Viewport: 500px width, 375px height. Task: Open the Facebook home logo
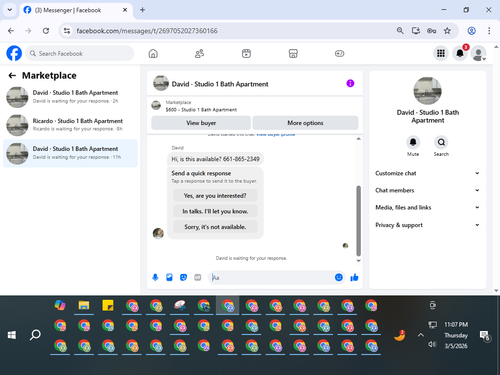point(14,53)
